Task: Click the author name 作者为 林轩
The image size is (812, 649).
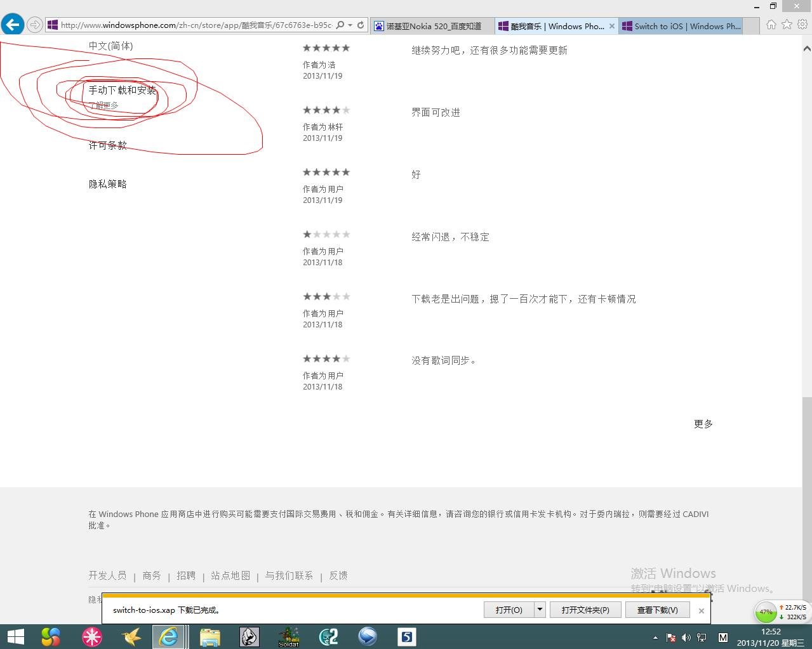Action: click(x=323, y=127)
